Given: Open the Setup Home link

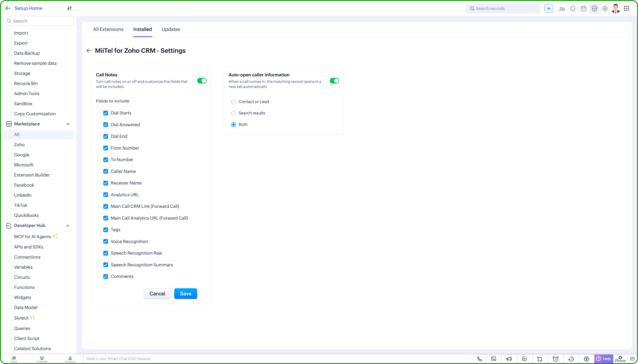Looking at the screenshot, I should pos(28,8).
